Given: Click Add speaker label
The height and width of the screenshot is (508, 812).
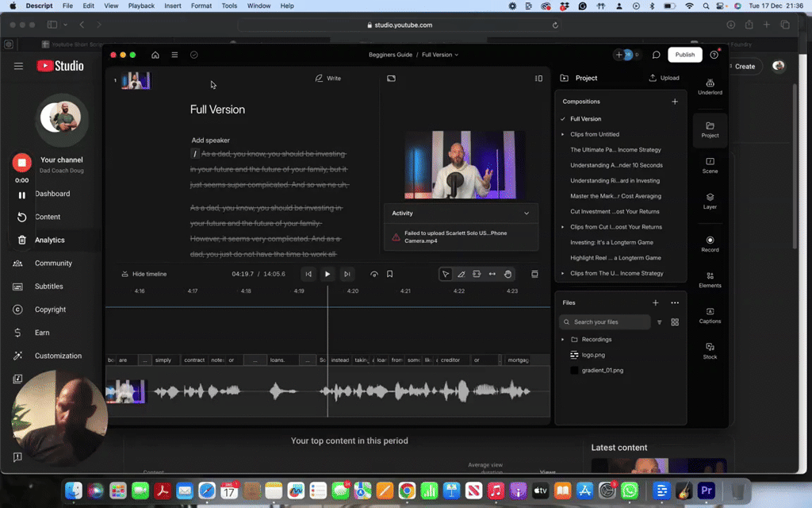Looking at the screenshot, I should (210, 140).
